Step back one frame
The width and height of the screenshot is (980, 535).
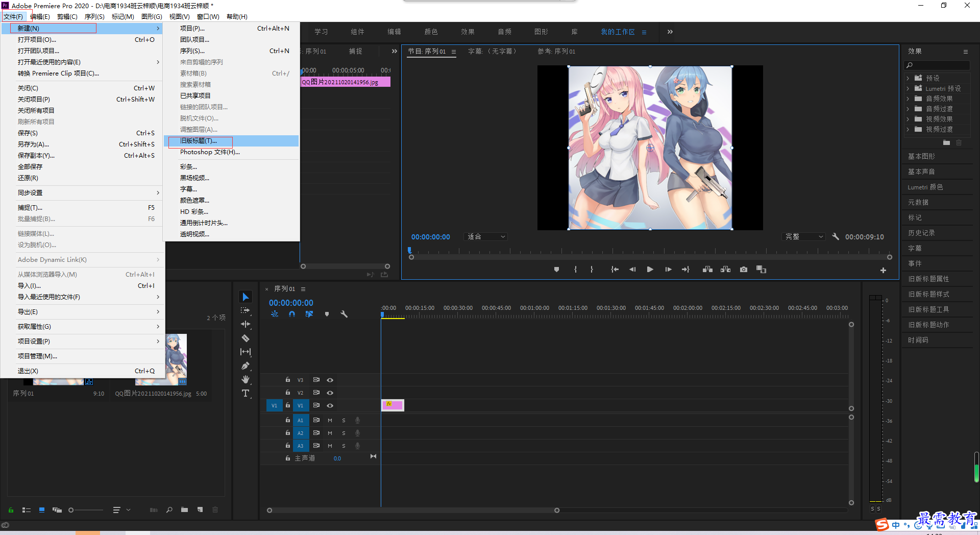(632, 269)
